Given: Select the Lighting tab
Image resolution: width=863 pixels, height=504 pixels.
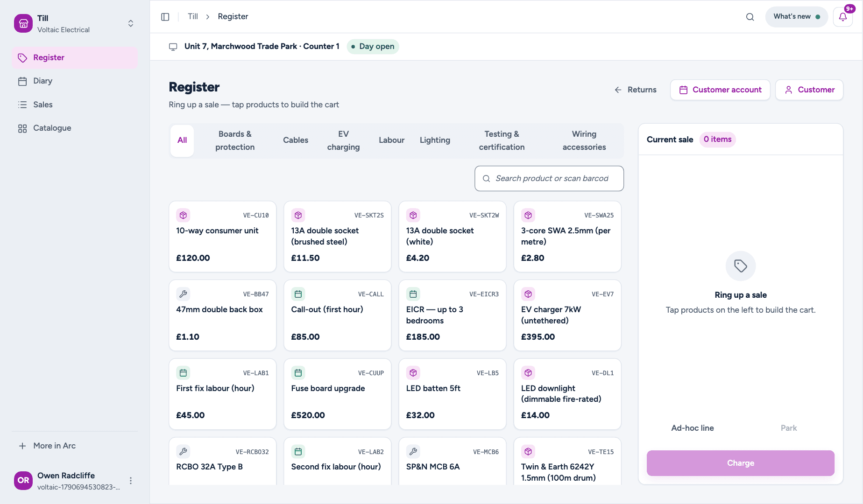Looking at the screenshot, I should 435,140.
